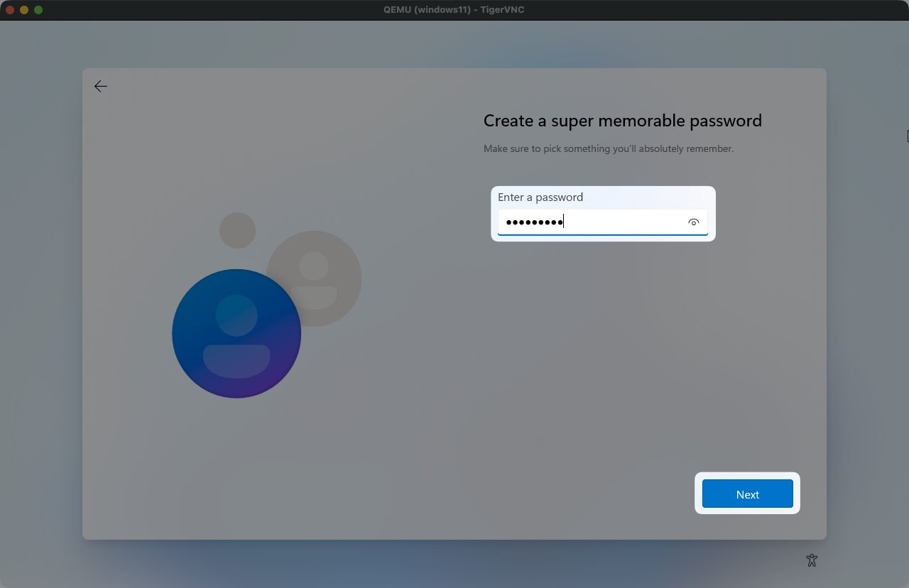Open the Accessibility options icon
The height and width of the screenshot is (588, 909).
click(x=812, y=560)
